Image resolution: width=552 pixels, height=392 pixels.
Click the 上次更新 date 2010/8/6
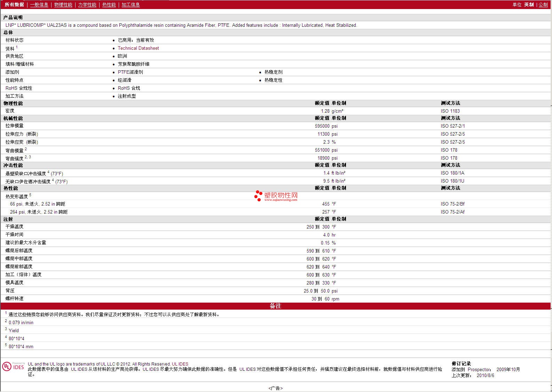pyautogui.click(x=485, y=375)
